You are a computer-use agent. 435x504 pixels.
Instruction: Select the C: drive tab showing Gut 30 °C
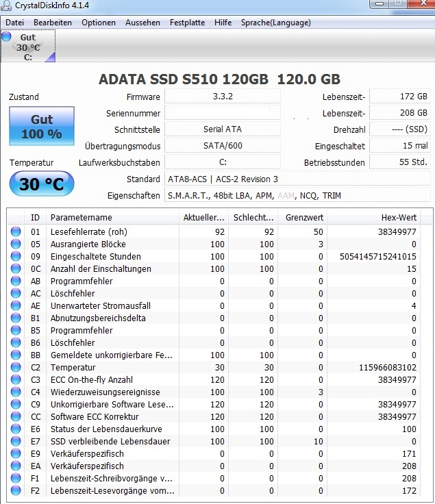pyautogui.click(x=28, y=46)
